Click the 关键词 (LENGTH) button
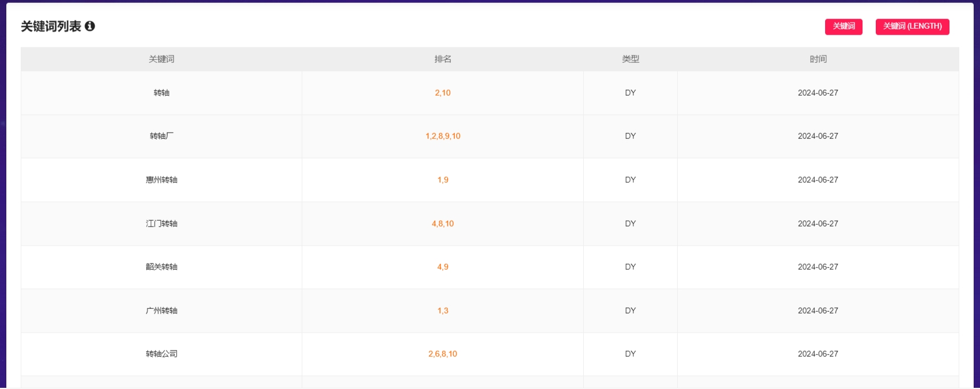Image resolution: width=980 pixels, height=389 pixels. pyautogui.click(x=912, y=27)
